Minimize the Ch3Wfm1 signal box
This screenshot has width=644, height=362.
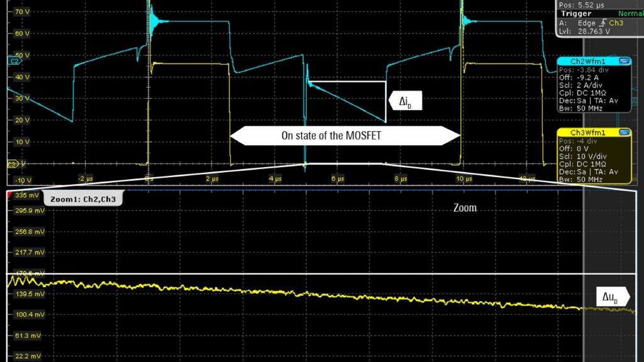[624, 133]
